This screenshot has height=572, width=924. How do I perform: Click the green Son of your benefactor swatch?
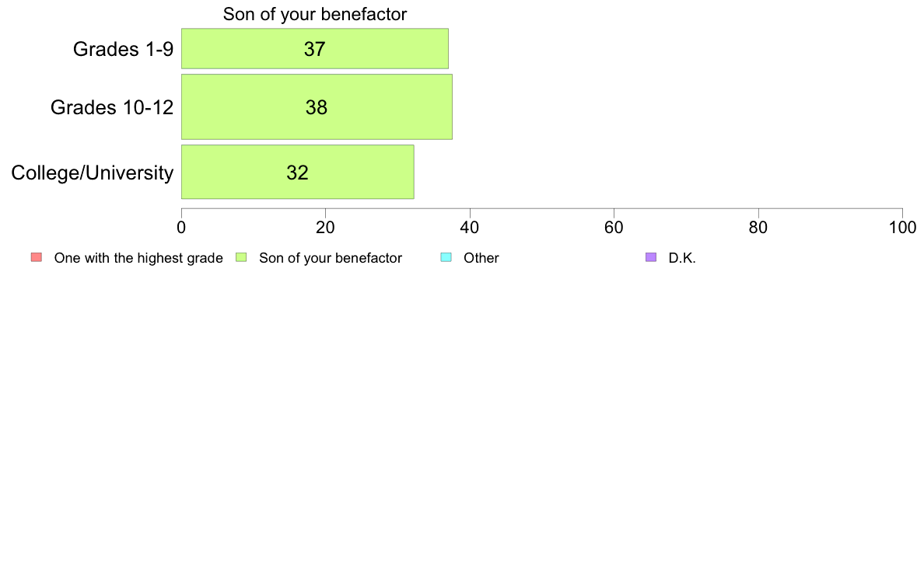coord(241,257)
